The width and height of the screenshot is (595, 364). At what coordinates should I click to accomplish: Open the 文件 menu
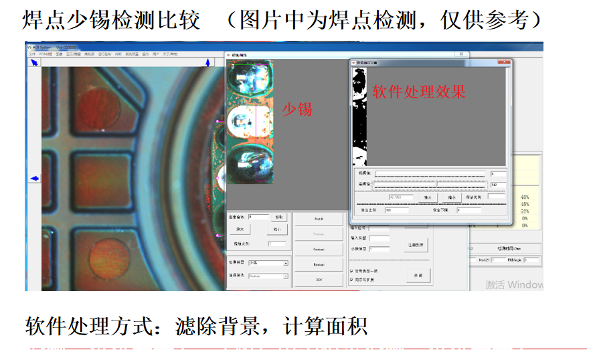tap(31, 54)
